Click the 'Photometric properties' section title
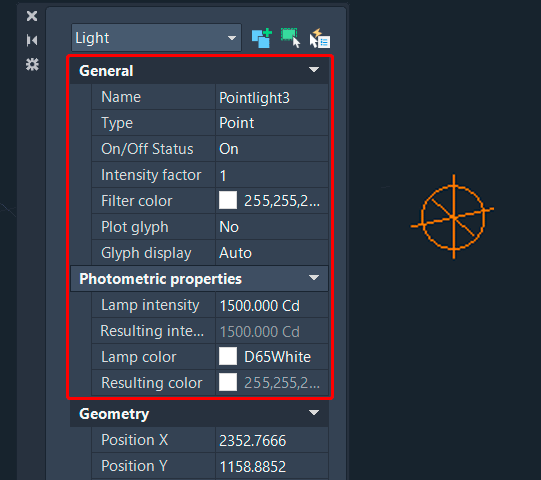541x480 pixels. 160,279
